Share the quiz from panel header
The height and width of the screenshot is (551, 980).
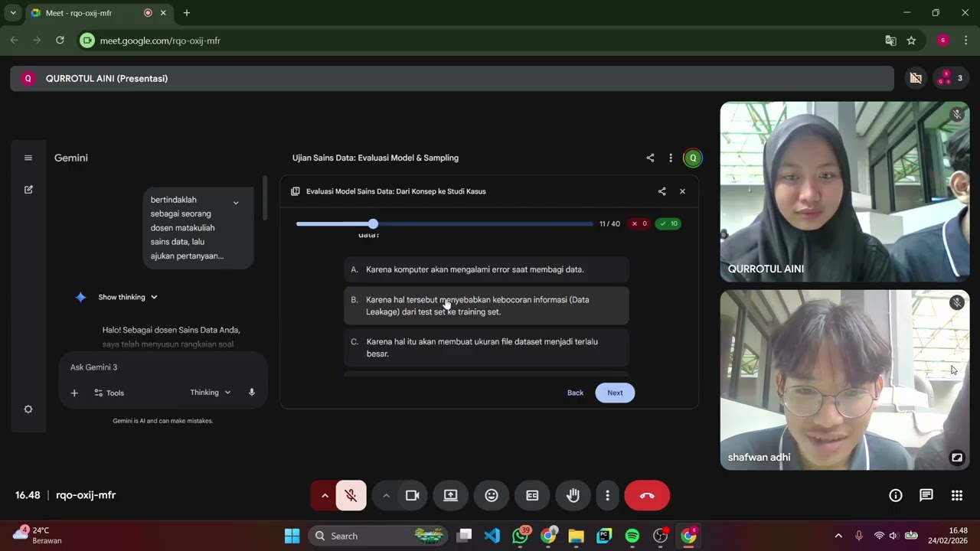coord(661,191)
